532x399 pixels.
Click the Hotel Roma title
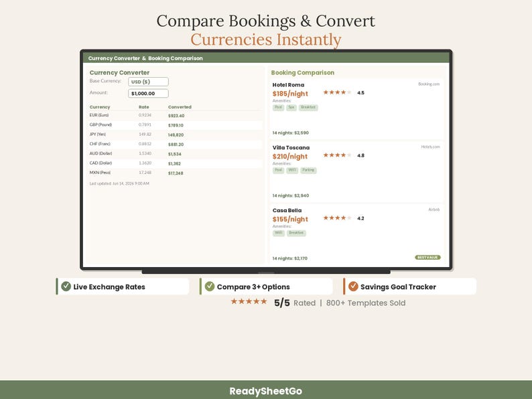(288, 85)
